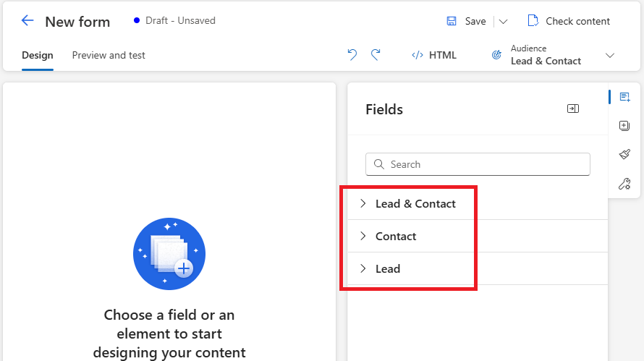
Task: Collapse the Fields panel
Action: click(572, 109)
